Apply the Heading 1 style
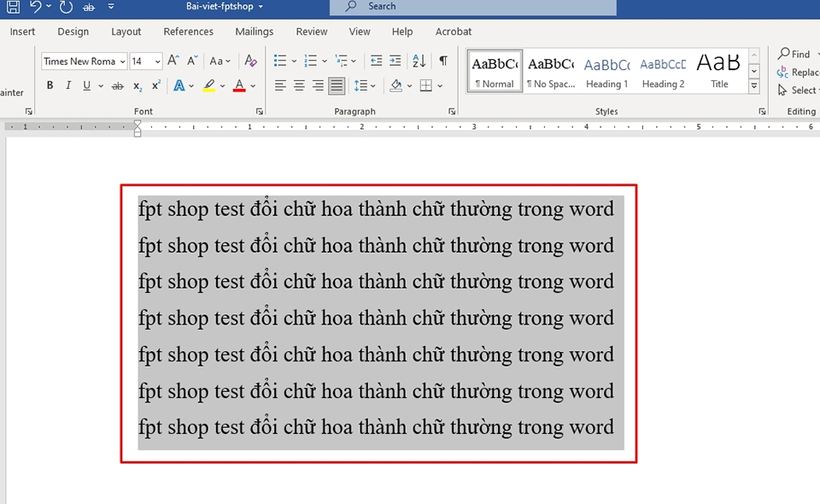Screen dimensions: 820x504 click(607, 71)
